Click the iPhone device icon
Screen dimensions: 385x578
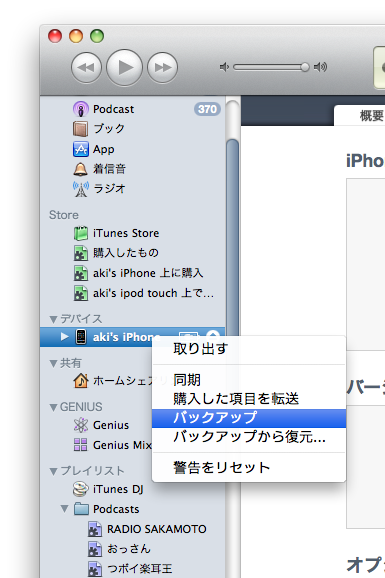[81, 337]
